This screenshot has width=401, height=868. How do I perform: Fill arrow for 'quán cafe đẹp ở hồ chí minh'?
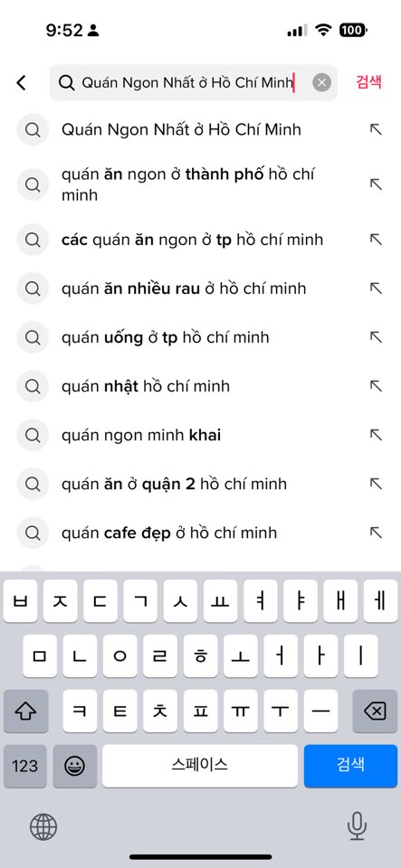(x=376, y=533)
